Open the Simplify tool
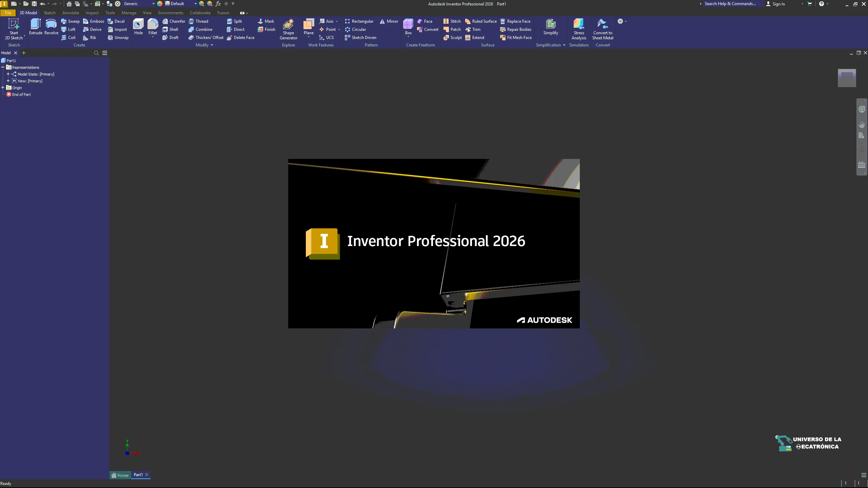The height and width of the screenshot is (488, 868). coord(551,27)
